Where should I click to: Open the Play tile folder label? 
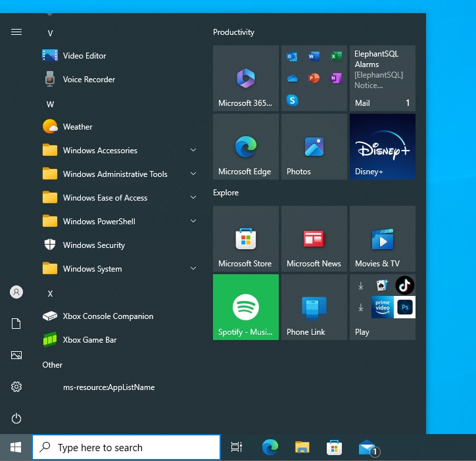click(x=362, y=332)
